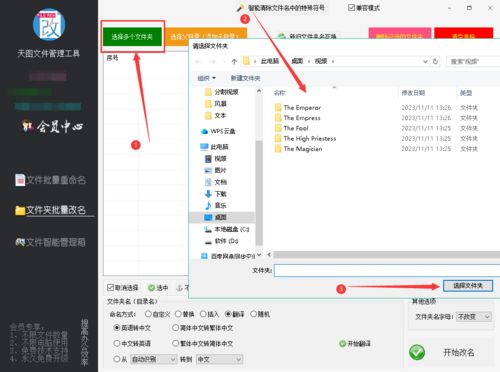Viewport: 500px width, 372px height.
Task: Click the green checkmark 开始改名 icon
Action: pos(417,352)
